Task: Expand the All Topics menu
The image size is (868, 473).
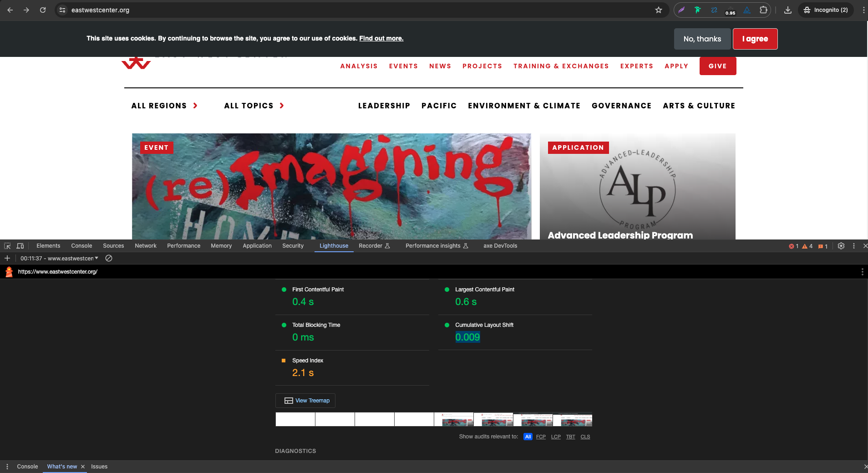Action: click(254, 106)
